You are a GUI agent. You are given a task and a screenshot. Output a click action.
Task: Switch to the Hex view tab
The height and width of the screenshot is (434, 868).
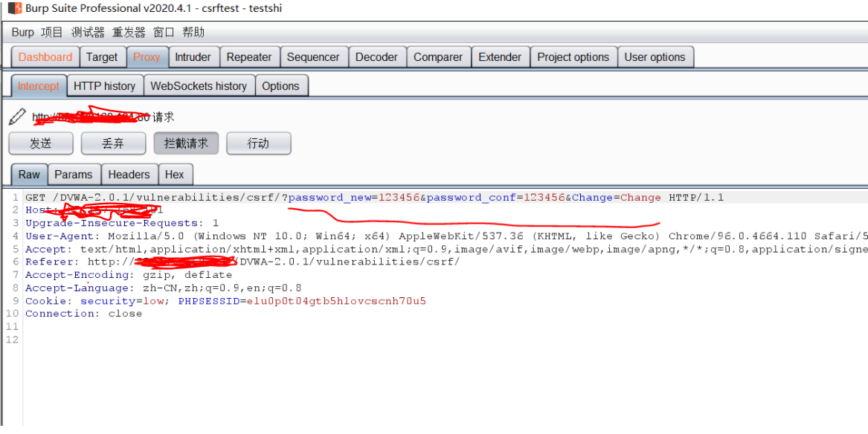point(174,174)
